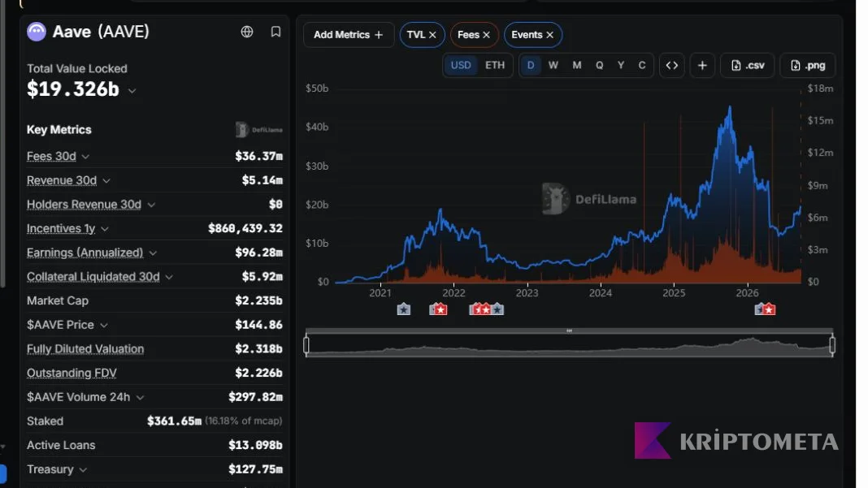The height and width of the screenshot is (488, 868).
Task: Click the Active Loans value $13.098b
Action: (255, 446)
